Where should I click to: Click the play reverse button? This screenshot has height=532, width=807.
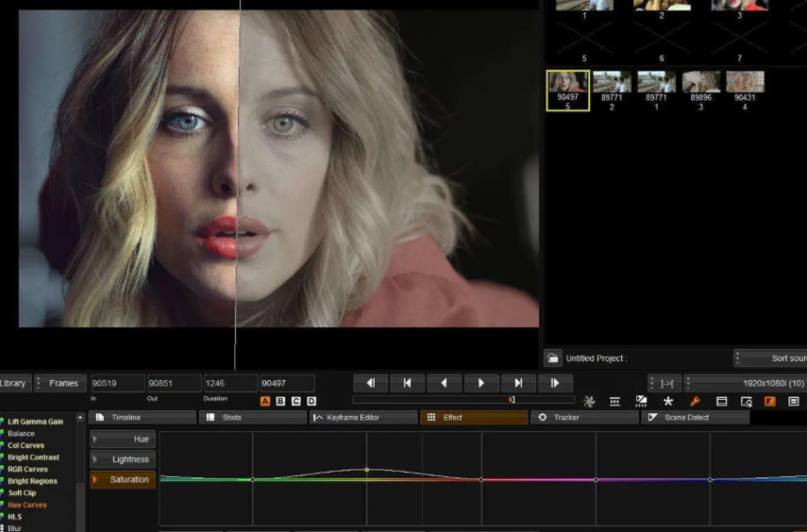click(444, 383)
